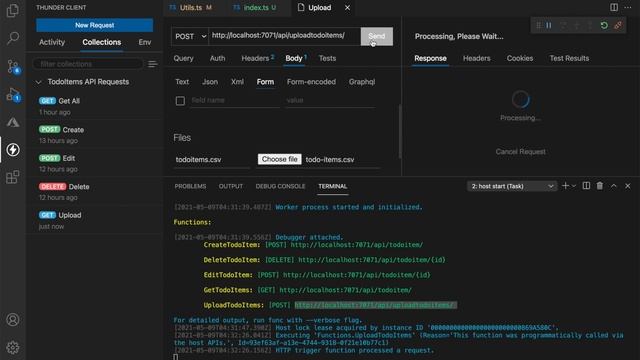Screen dimensions: 640x360
Task: Expand the new terminal launch profile arrow
Action: tap(574, 186)
